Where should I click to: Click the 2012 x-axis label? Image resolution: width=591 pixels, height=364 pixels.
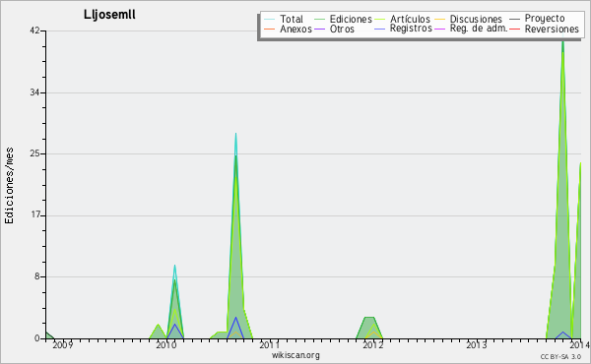pos(373,344)
